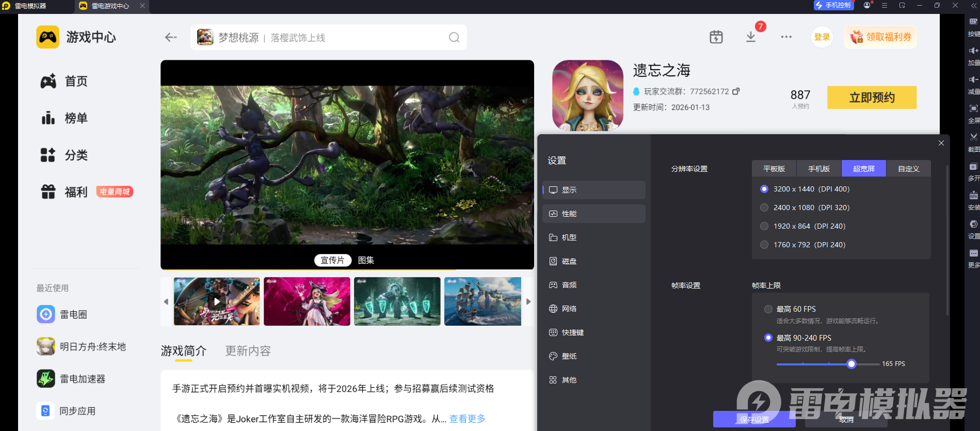This screenshot has height=431, width=980.
Task: Click 取消 to cancel settings
Action: pyautogui.click(x=846, y=419)
